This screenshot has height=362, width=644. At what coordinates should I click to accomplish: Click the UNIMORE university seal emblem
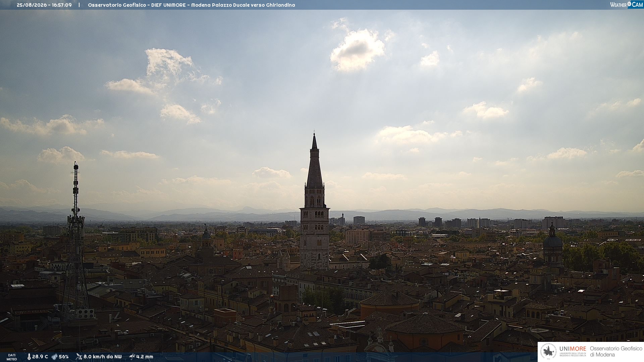click(x=548, y=352)
